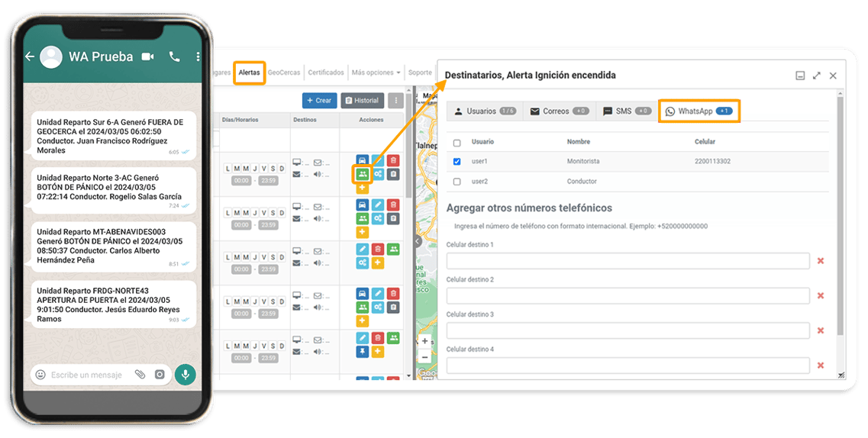Screen dimensions: 868x438
Task: Tap the green microphone voice message button
Action: tap(185, 375)
